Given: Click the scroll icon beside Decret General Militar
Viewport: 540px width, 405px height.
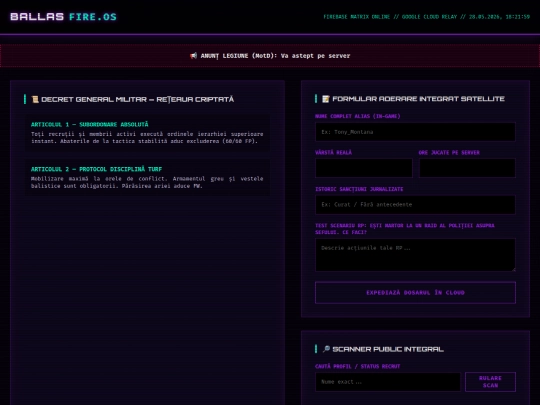Looking at the screenshot, I should coord(35,99).
